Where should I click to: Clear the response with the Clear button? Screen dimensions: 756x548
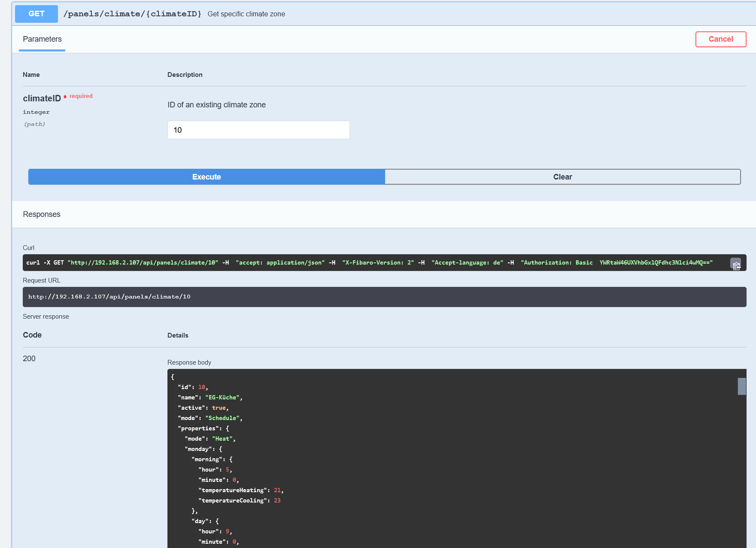[x=562, y=177]
